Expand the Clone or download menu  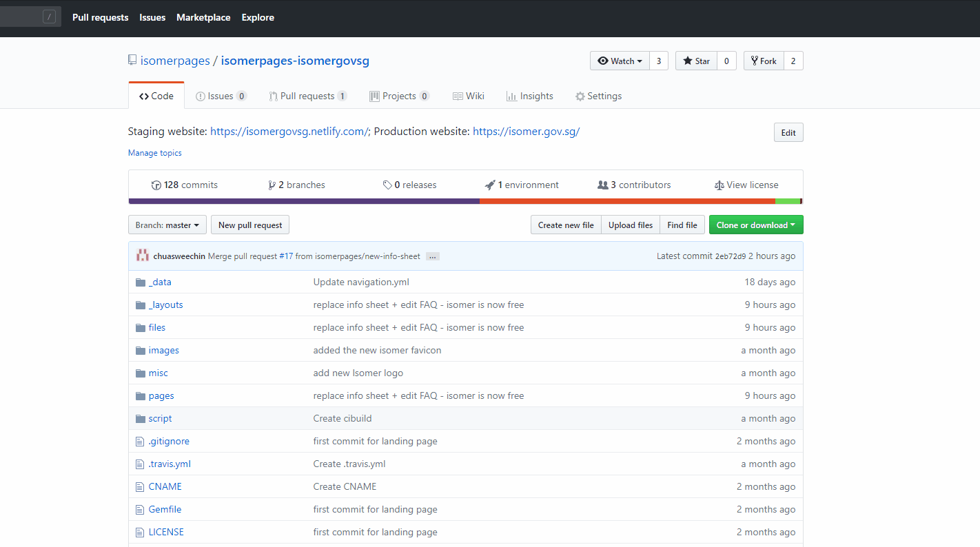coord(755,225)
